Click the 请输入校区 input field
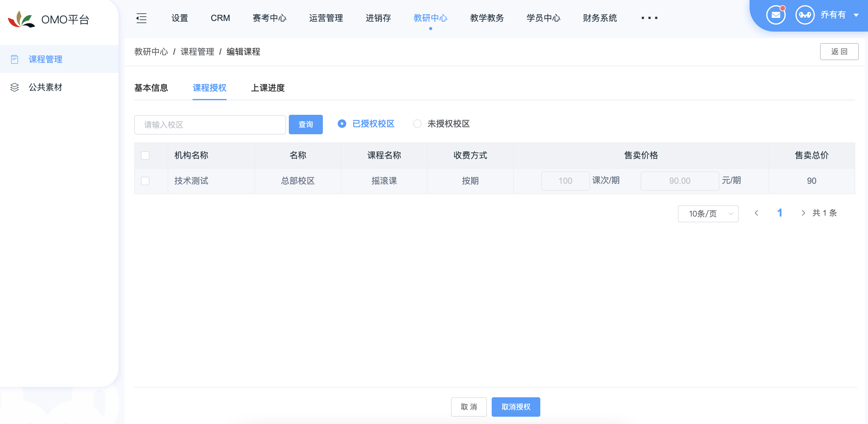The height and width of the screenshot is (424, 868). (x=210, y=125)
